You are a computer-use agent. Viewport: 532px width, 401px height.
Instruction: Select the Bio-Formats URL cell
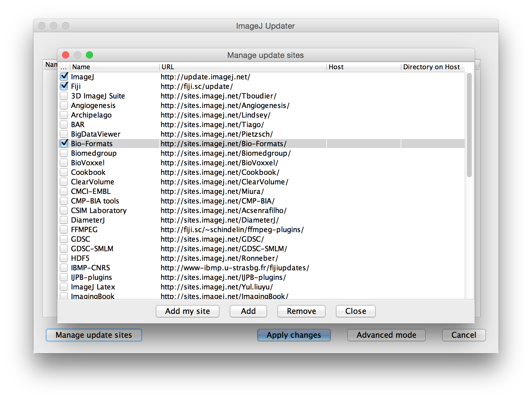point(243,144)
